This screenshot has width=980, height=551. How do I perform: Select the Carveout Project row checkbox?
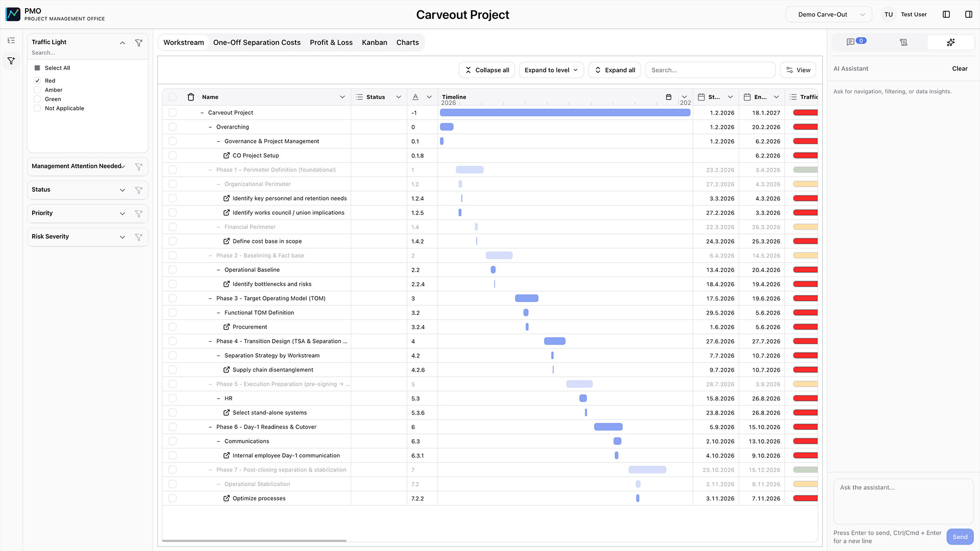click(173, 113)
